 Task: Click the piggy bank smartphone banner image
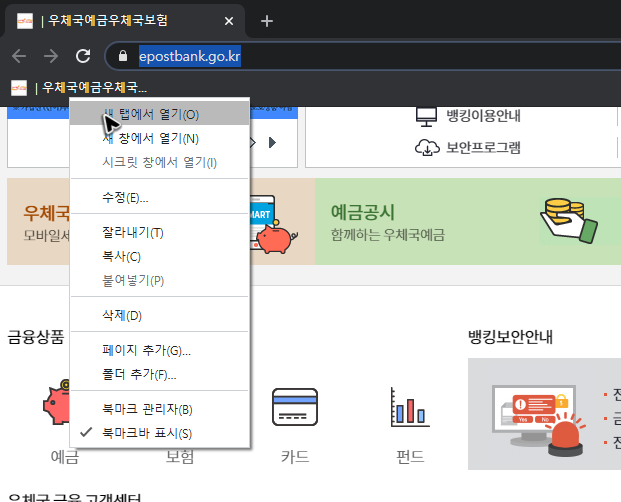(274, 224)
